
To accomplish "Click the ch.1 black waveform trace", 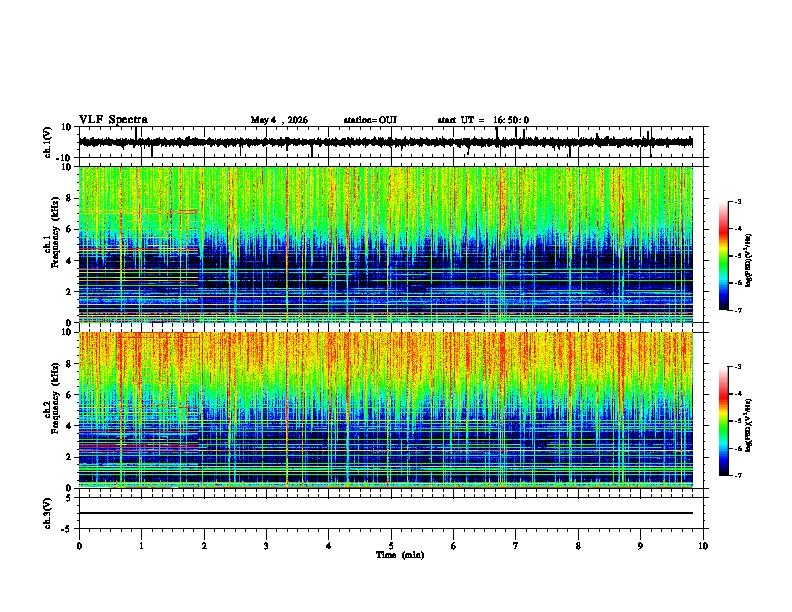I will click(386, 142).
